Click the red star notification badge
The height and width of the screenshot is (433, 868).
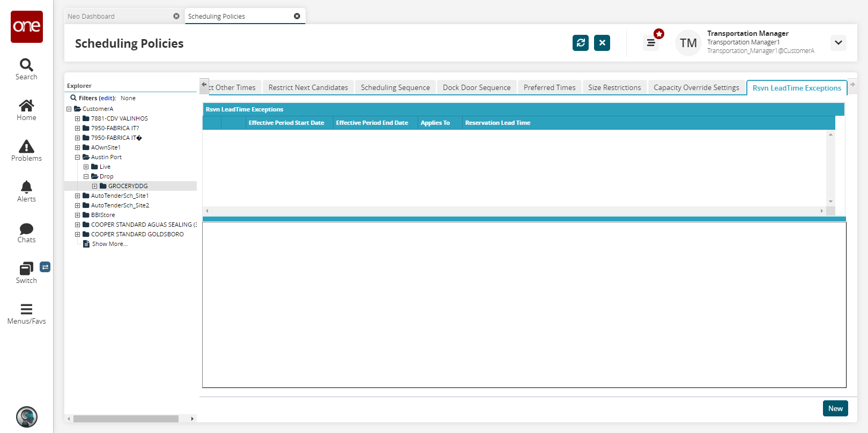[x=659, y=34]
